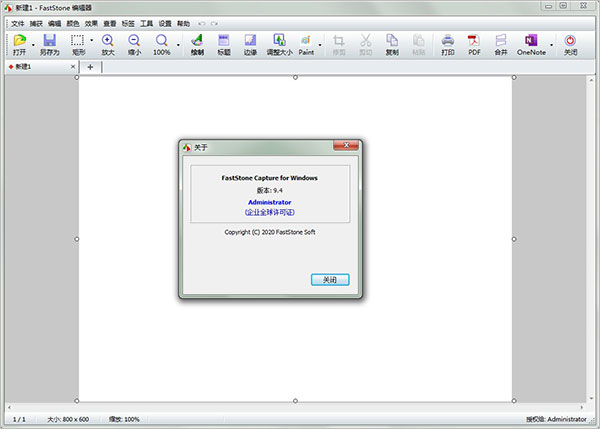Click the 关闭 button in the 关于 dialog
Viewport: 600px width, 429px height.
pyautogui.click(x=330, y=280)
